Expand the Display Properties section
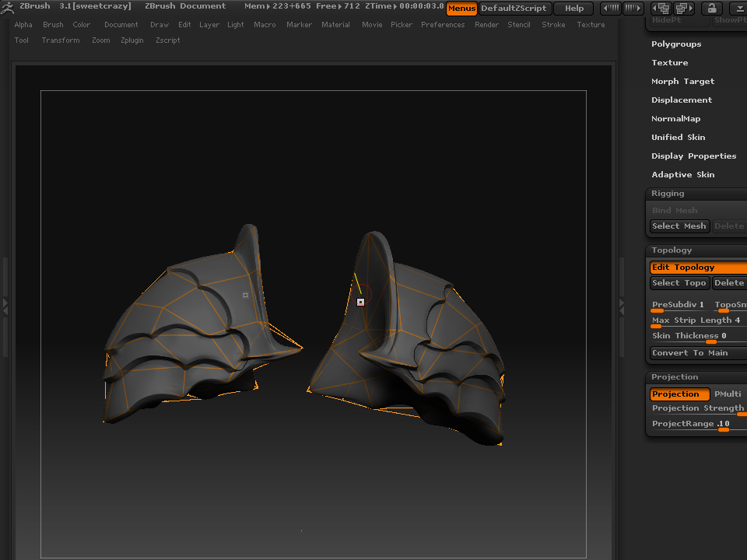The image size is (747, 560). [x=693, y=156]
